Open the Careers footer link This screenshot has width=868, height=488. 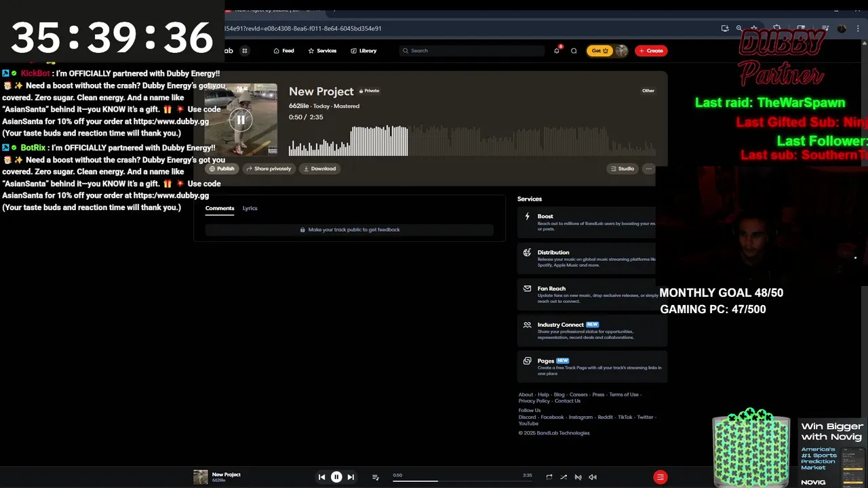pyautogui.click(x=578, y=394)
